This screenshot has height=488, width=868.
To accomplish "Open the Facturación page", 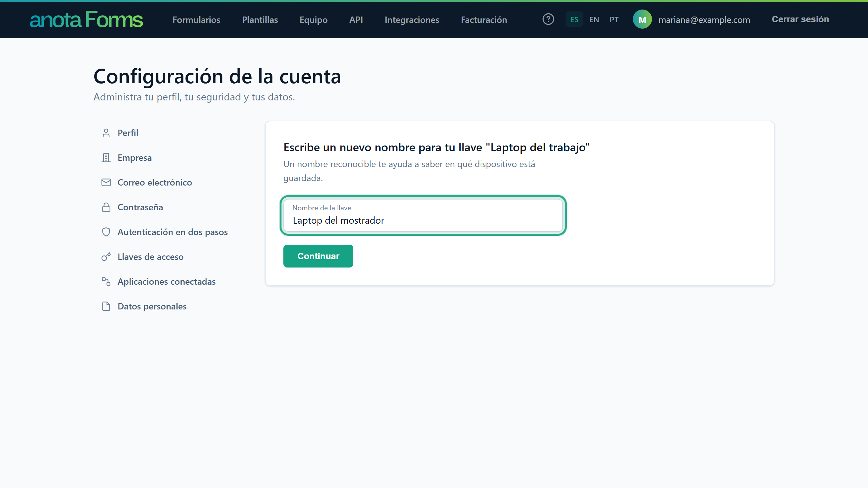I will click(484, 20).
